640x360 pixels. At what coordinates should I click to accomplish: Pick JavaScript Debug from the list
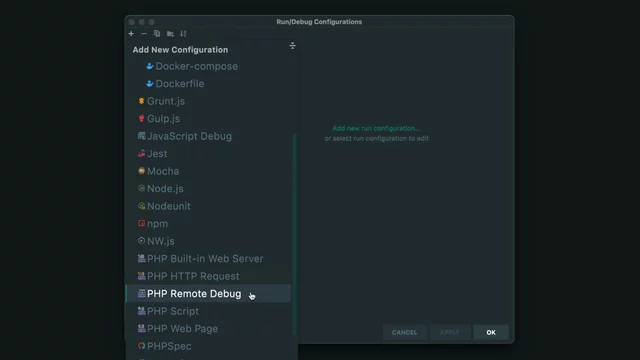tap(209, 136)
